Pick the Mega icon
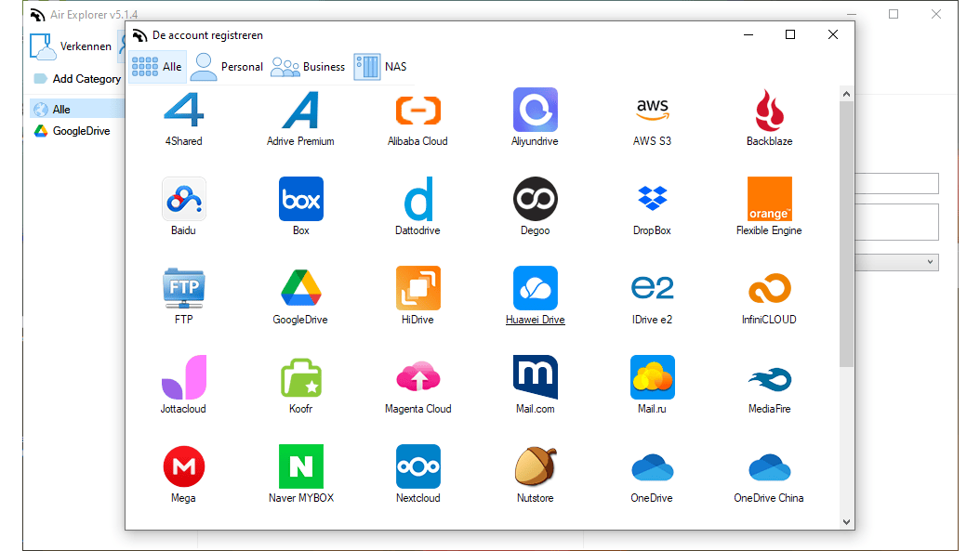 184,466
